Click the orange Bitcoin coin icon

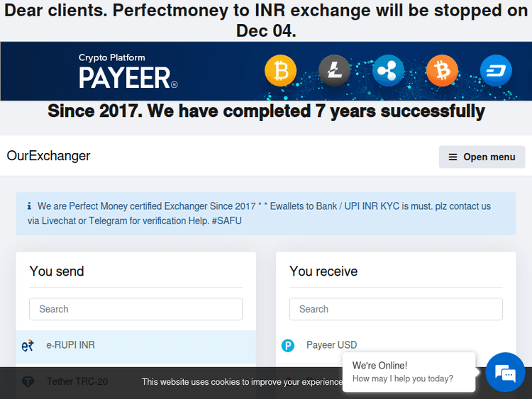[442, 72]
